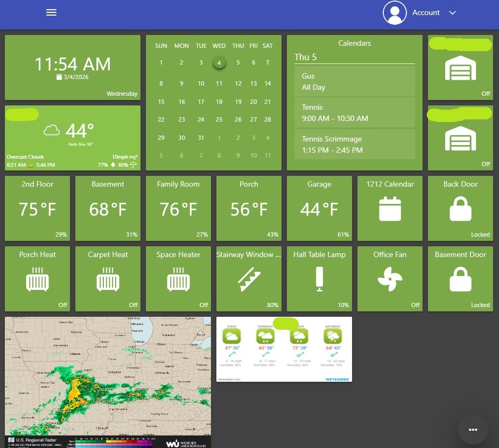Image resolution: width=499 pixels, height=448 pixels.
Task: Select Tennis Scrimmage calendar event
Action: tap(355, 144)
